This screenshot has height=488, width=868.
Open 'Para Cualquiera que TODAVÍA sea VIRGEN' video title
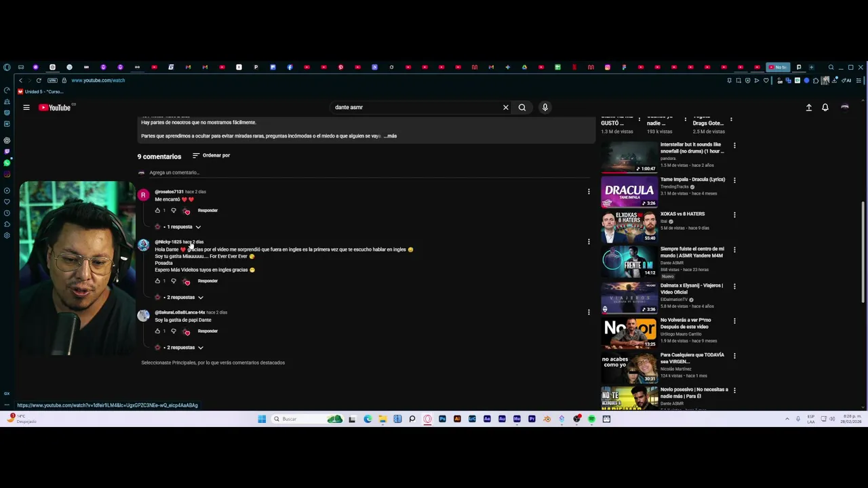pyautogui.click(x=692, y=358)
